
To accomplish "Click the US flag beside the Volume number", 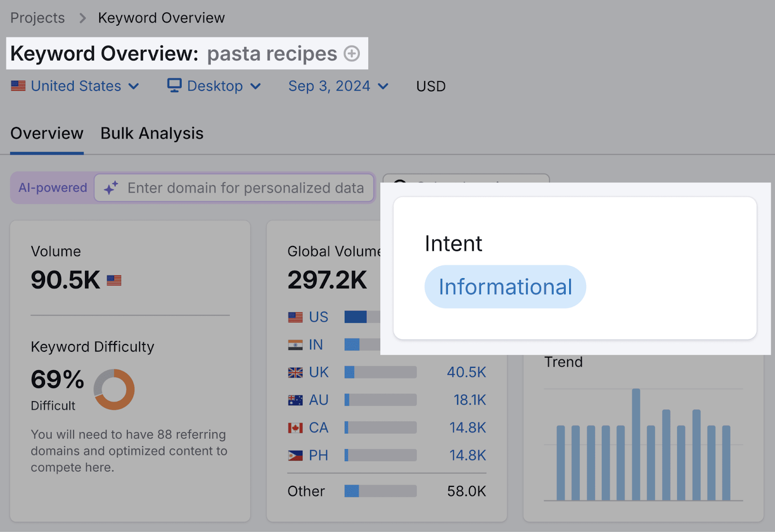I will click(113, 280).
